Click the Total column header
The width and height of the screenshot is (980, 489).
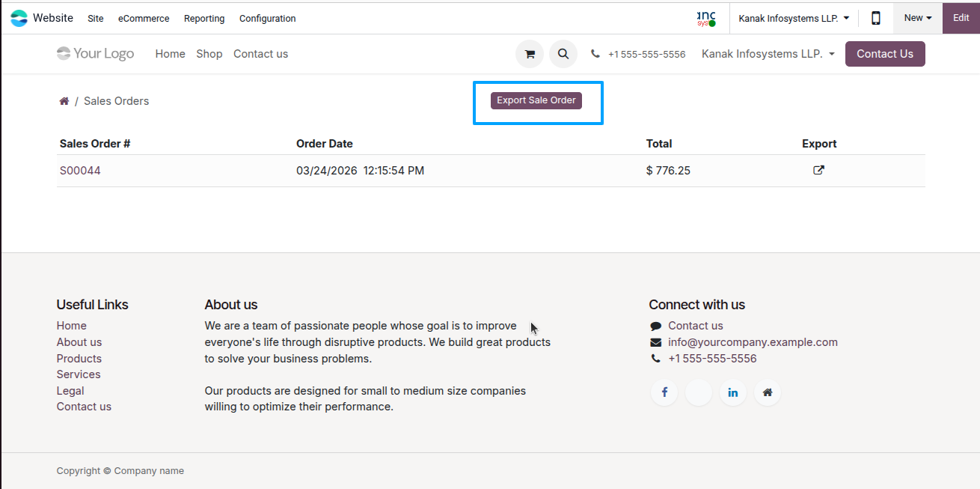[x=659, y=144]
